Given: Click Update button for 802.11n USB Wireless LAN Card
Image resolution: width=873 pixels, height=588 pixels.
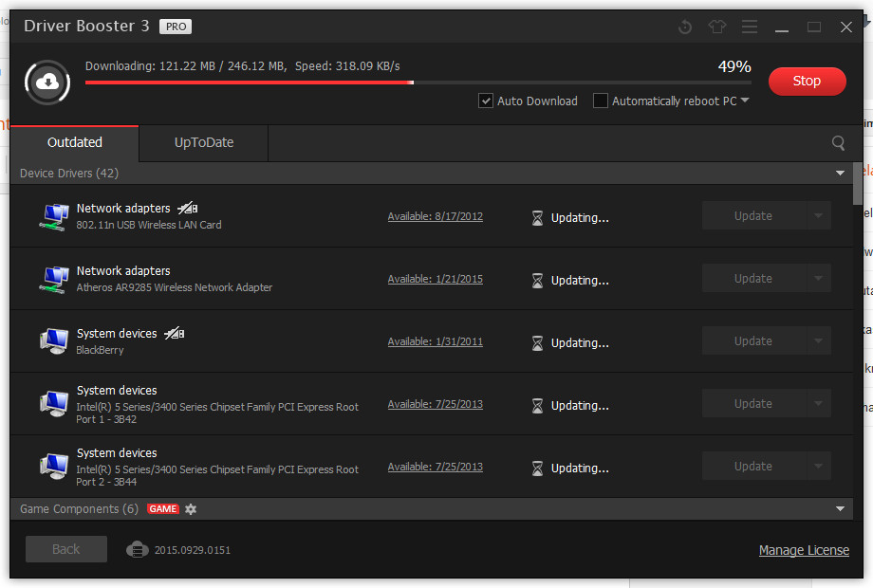Looking at the screenshot, I should [x=753, y=216].
